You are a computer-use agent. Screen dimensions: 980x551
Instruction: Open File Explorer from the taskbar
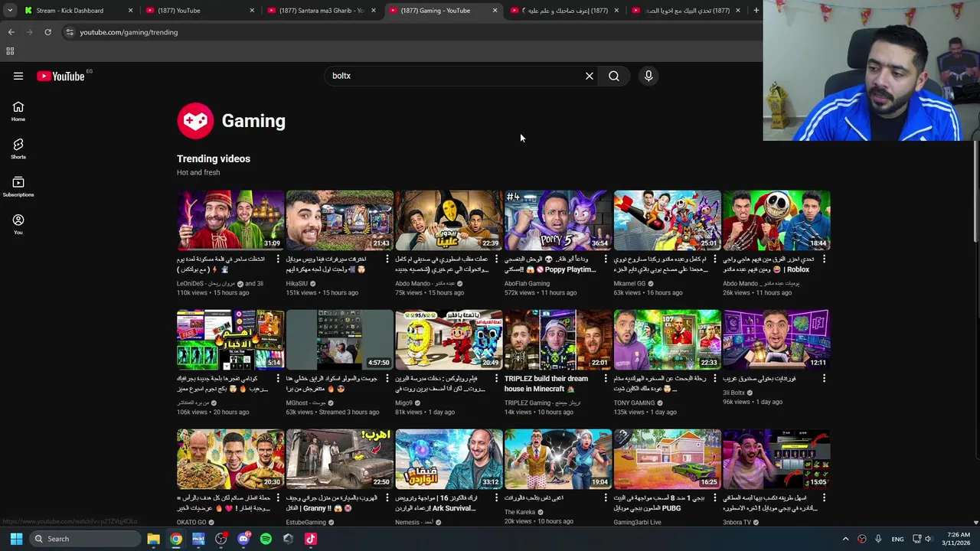[x=153, y=539]
